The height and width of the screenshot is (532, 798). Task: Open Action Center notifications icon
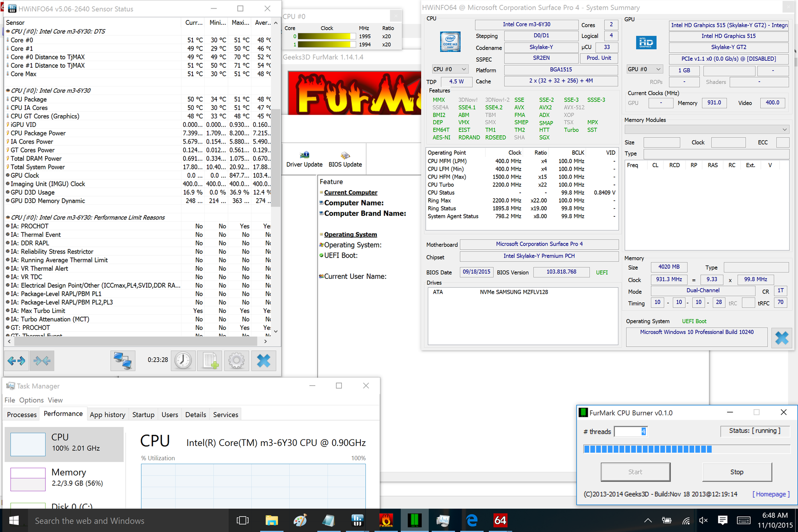point(723,520)
